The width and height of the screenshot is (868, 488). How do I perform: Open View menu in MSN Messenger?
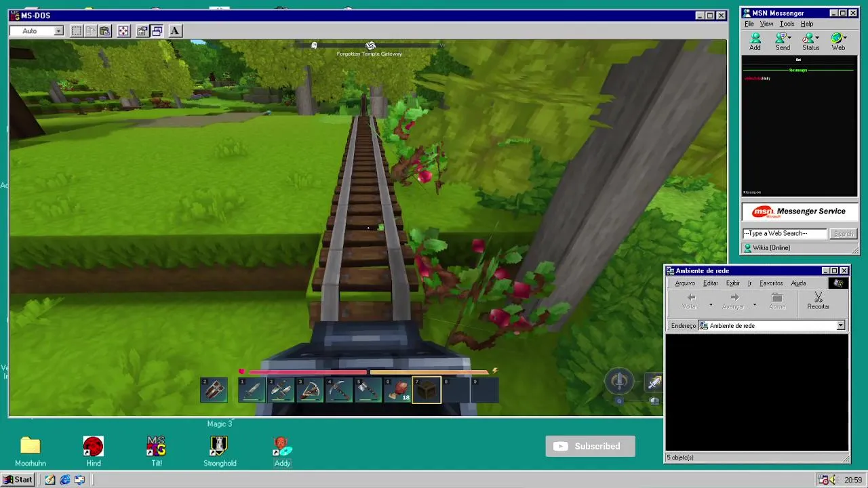pyautogui.click(x=766, y=24)
